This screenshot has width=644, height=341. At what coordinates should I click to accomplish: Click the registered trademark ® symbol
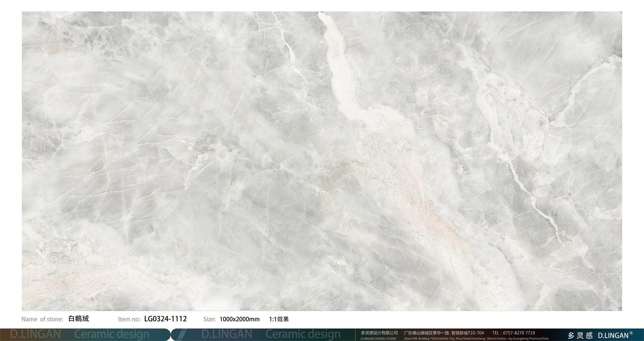(x=631, y=333)
